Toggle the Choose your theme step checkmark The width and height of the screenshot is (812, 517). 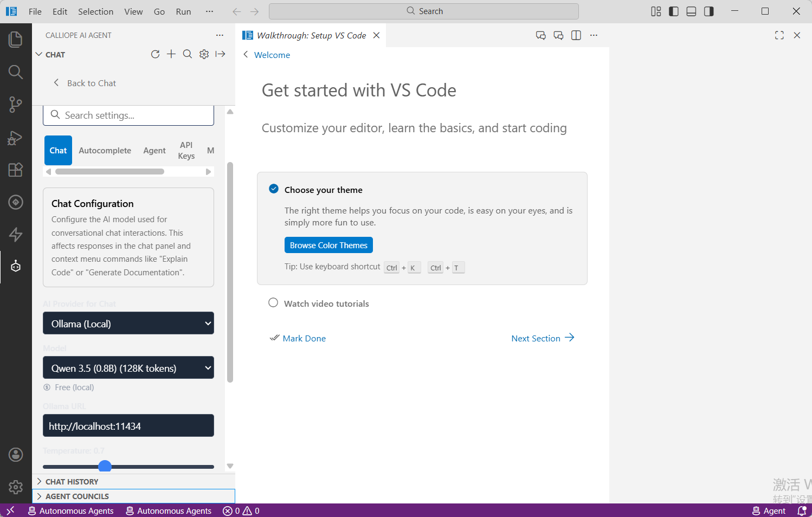point(274,189)
